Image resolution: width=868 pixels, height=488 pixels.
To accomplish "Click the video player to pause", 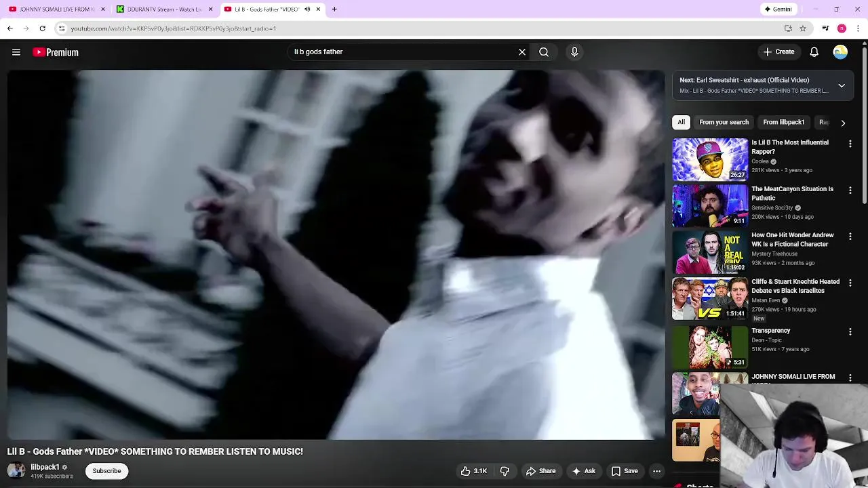I will pos(336,254).
